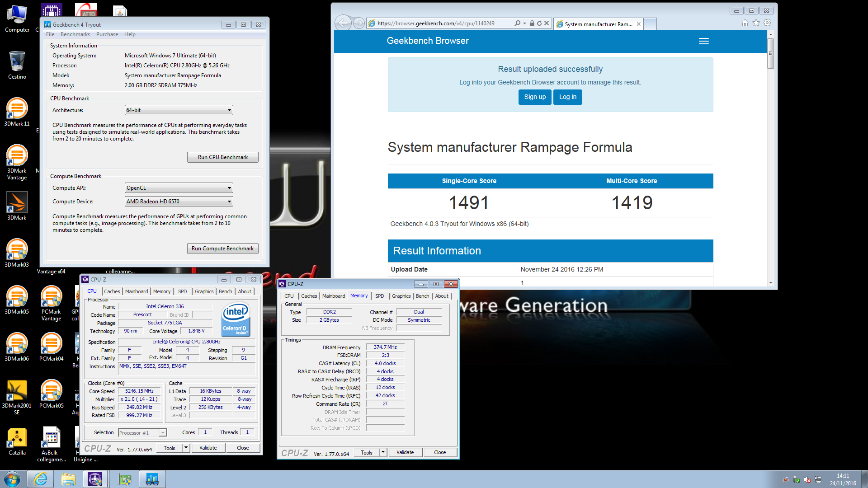Click Tools button in left CPU-Z window
This screenshot has width=868, height=488.
coord(170,448)
